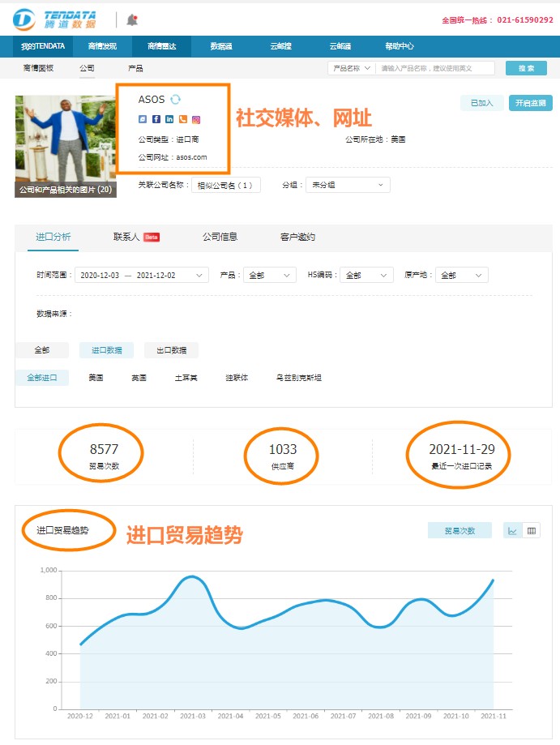Expand 未分组 group dropdown
Screen dimensions: 560x745
pos(348,185)
